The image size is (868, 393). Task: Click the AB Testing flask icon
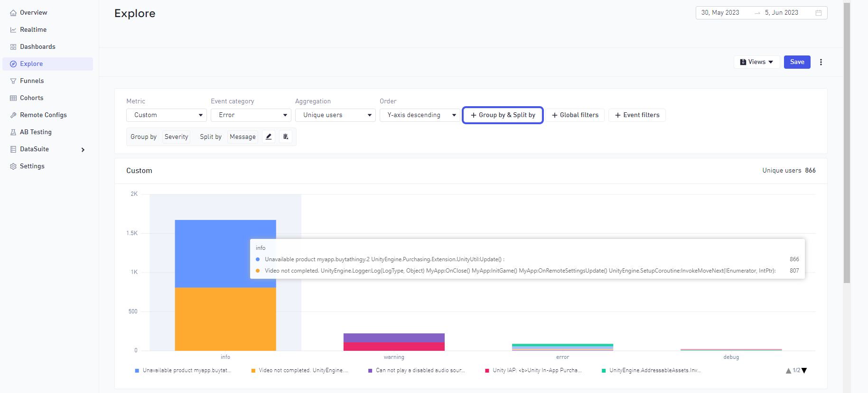[x=13, y=132]
